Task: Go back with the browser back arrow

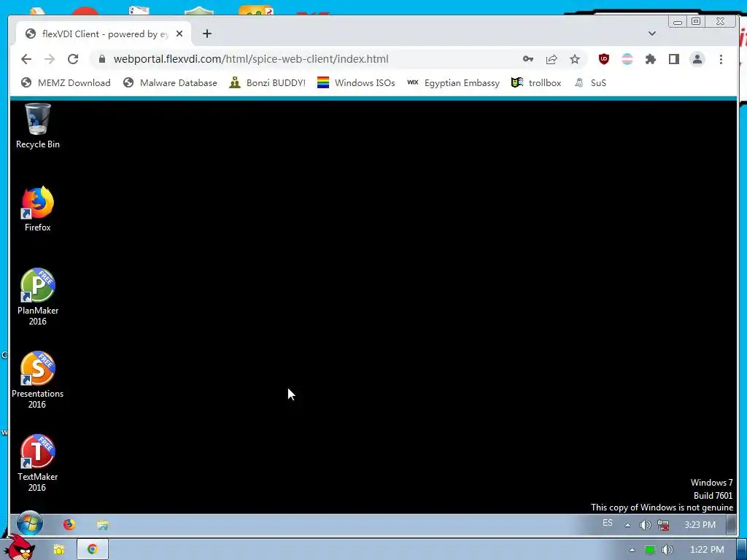Action: coord(26,59)
